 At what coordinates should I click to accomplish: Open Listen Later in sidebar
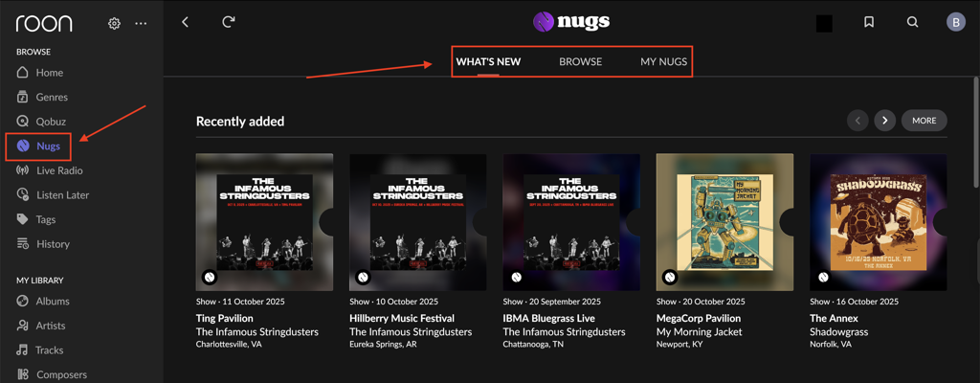click(x=62, y=195)
